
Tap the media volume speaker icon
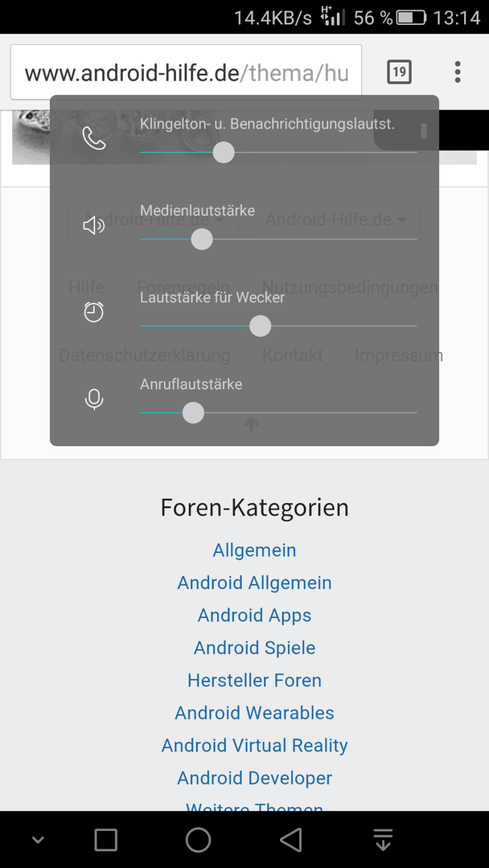coord(93,225)
